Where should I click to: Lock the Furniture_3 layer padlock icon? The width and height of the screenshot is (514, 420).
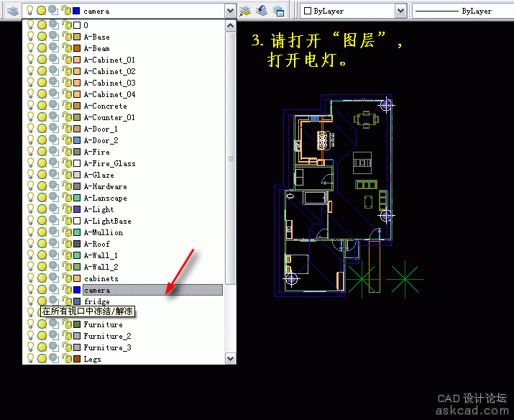click(67, 347)
